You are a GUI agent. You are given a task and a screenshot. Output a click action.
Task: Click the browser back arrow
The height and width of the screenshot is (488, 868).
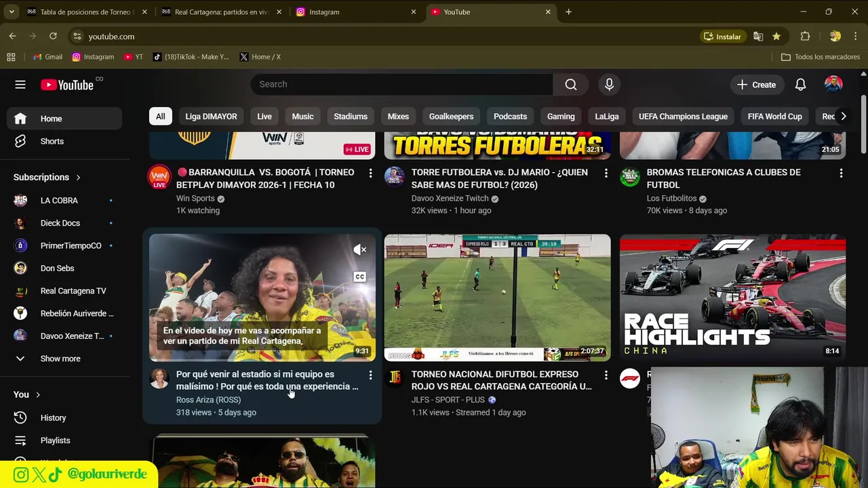[12, 36]
